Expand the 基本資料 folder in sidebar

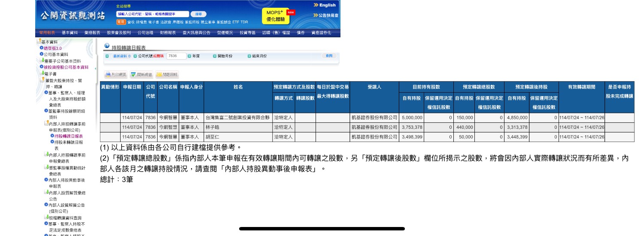tap(39, 42)
